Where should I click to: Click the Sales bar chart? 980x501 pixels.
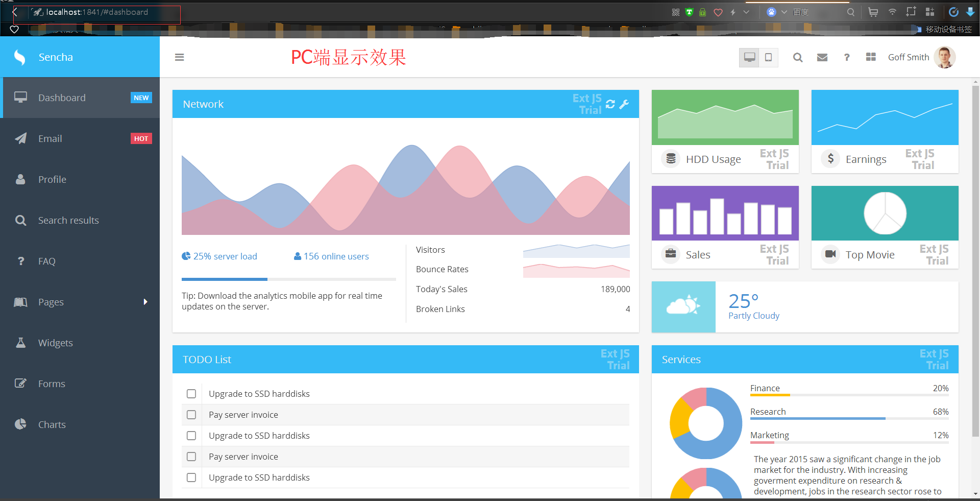[725, 213]
